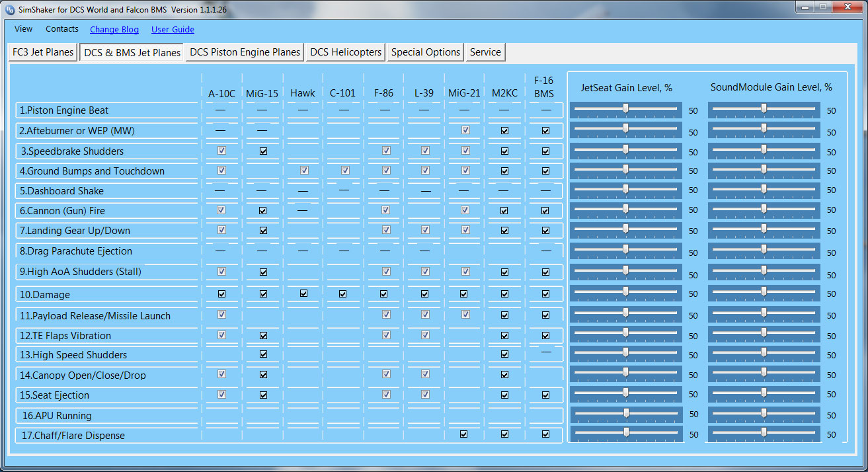The image size is (868, 472).
Task: Click JetSeat gain slider for Piston Engine Beat
Action: point(625,109)
